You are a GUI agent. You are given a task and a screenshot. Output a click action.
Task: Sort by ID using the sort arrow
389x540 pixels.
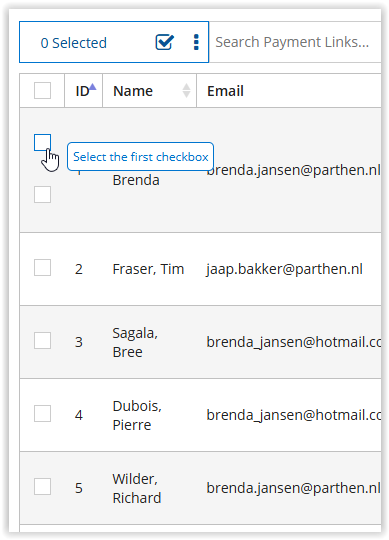click(x=93, y=87)
